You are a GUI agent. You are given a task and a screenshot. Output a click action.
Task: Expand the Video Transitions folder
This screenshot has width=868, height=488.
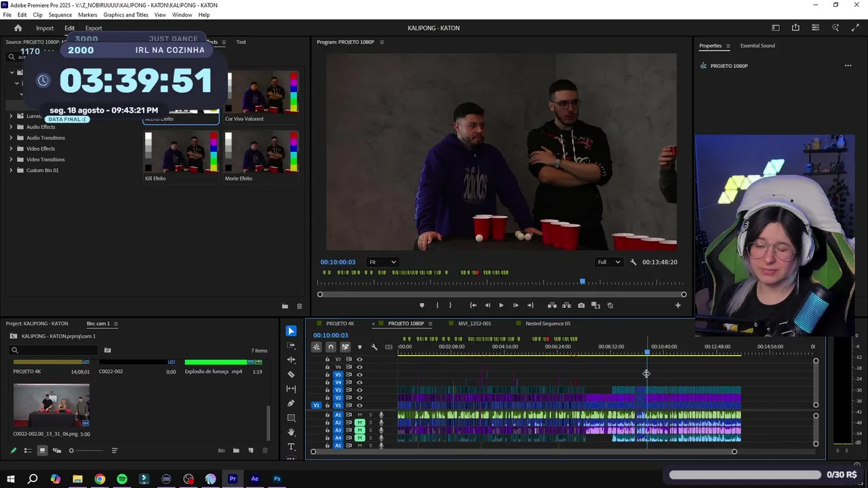[x=11, y=159]
